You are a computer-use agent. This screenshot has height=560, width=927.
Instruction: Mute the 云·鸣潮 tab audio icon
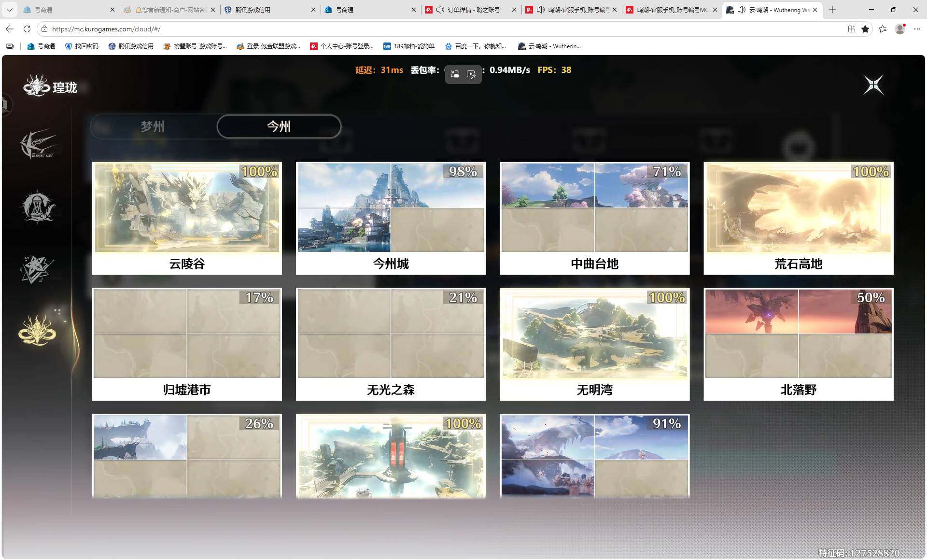(742, 10)
